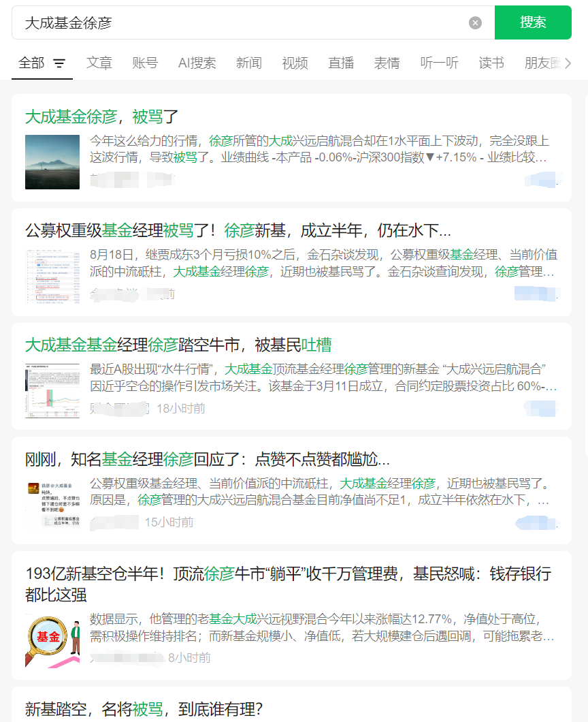Image resolution: width=588 pixels, height=722 pixels.
Task: Switch to the 文章 tab
Action: coord(99,63)
